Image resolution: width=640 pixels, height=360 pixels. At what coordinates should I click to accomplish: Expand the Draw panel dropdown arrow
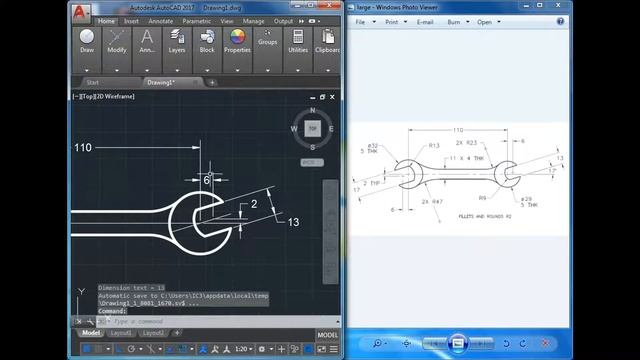pos(87,70)
